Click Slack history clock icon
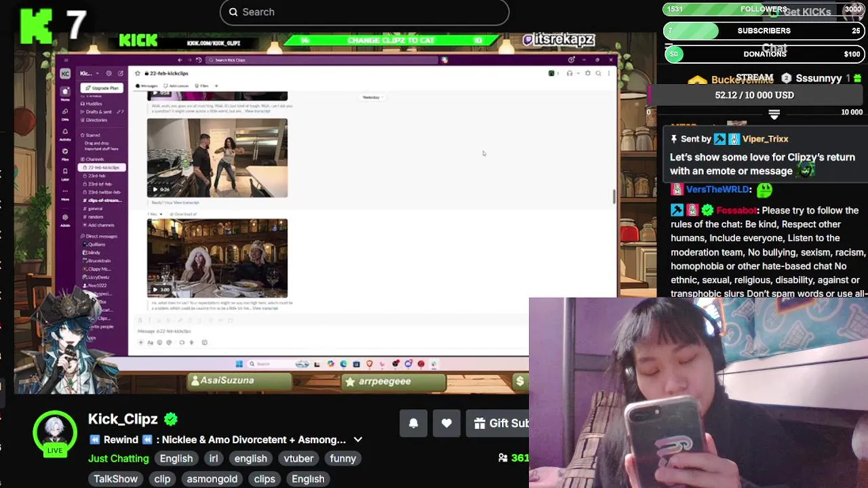 tap(199, 60)
